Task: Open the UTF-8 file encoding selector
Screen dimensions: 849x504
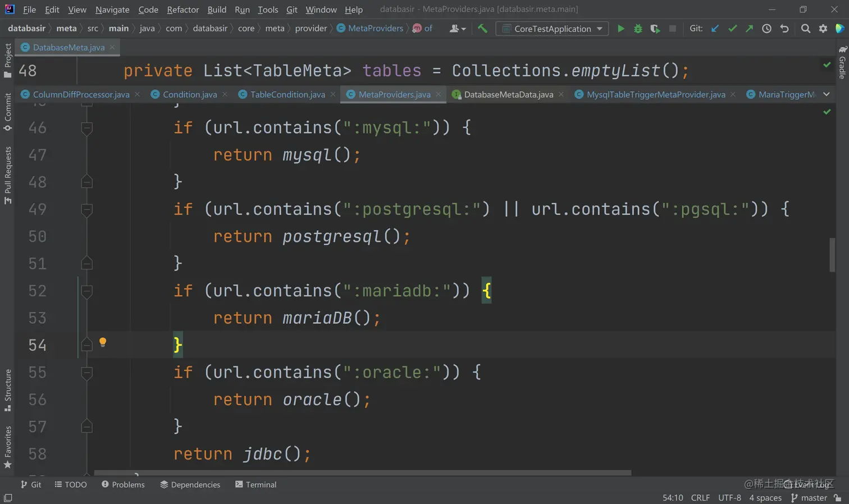Action: (729, 498)
